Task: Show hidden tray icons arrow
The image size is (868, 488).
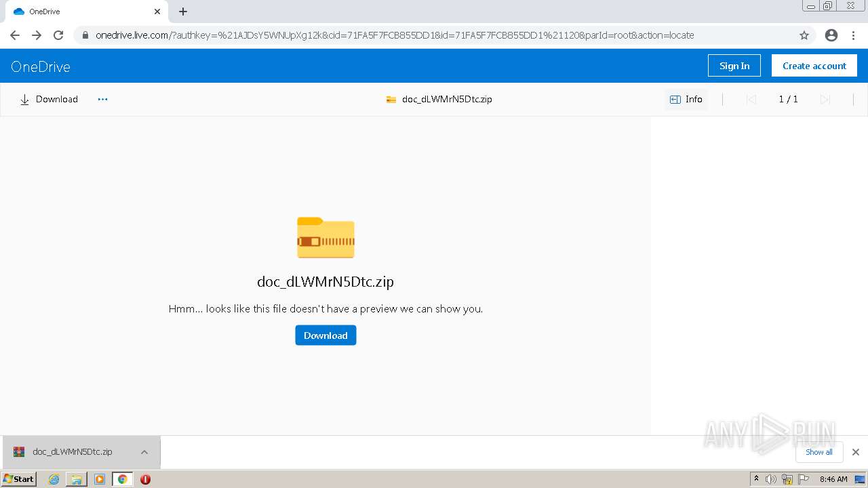Action: click(756, 479)
